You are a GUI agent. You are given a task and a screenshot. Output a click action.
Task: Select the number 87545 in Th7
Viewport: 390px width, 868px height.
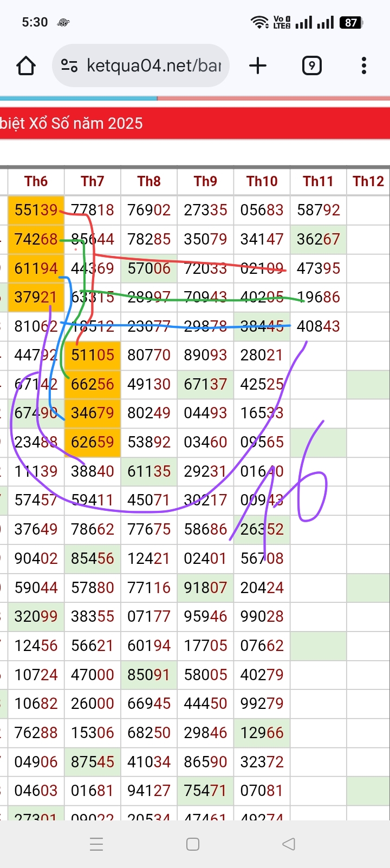93,762
